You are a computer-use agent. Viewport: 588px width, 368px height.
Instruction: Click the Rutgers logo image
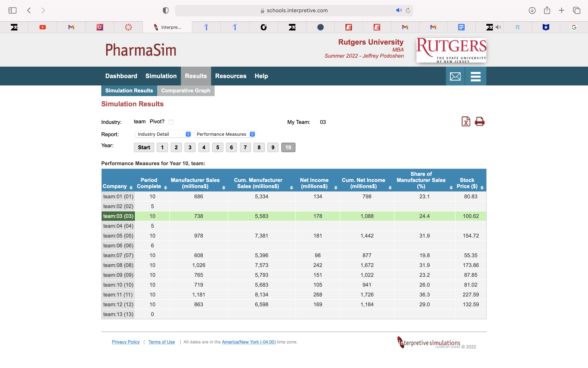pos(451,50)
